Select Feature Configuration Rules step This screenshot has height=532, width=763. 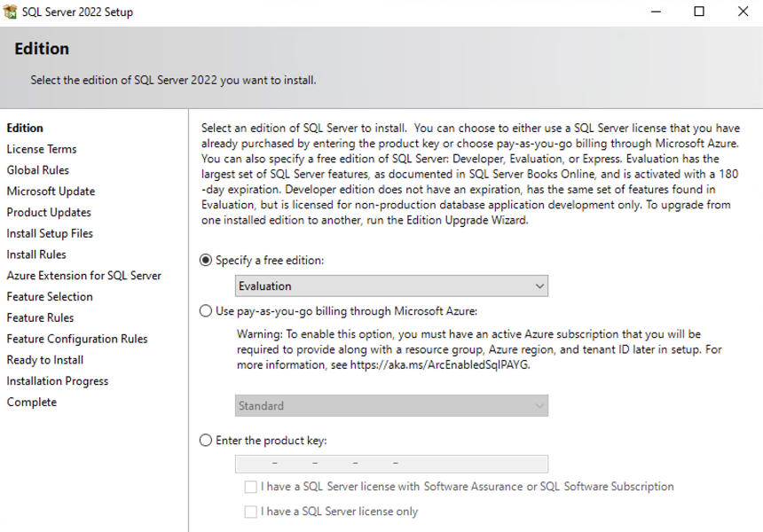[x=77, y=339]
